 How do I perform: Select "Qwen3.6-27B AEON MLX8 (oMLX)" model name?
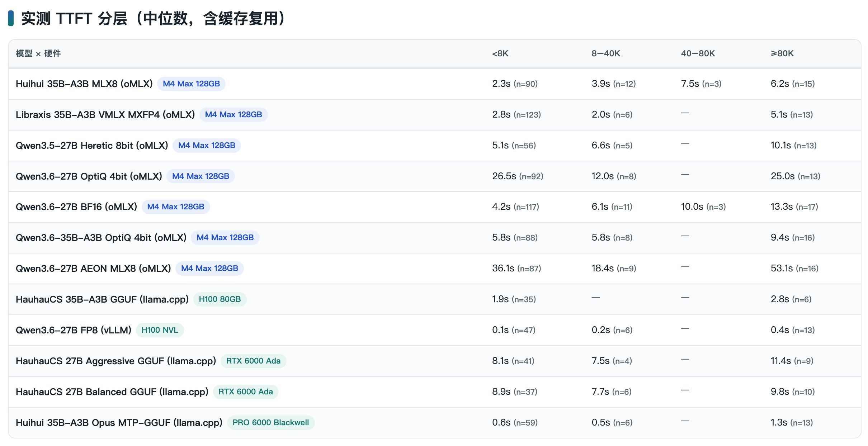point(93,269)
